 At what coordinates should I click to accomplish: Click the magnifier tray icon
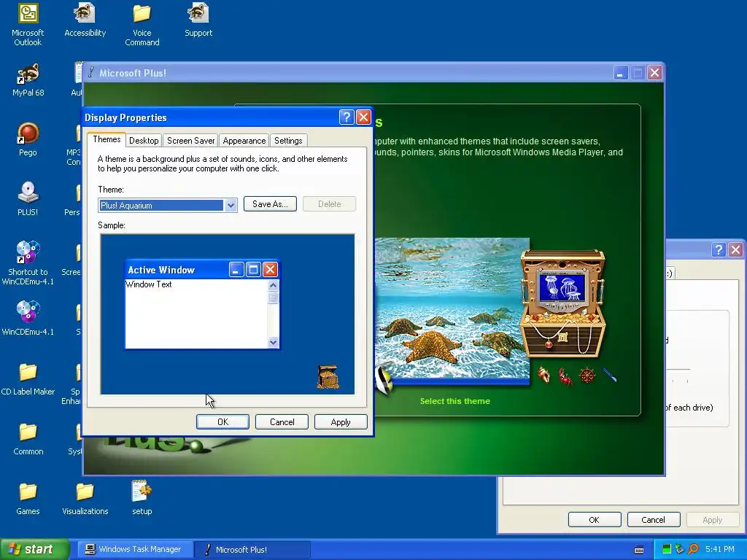coord(693,550)
